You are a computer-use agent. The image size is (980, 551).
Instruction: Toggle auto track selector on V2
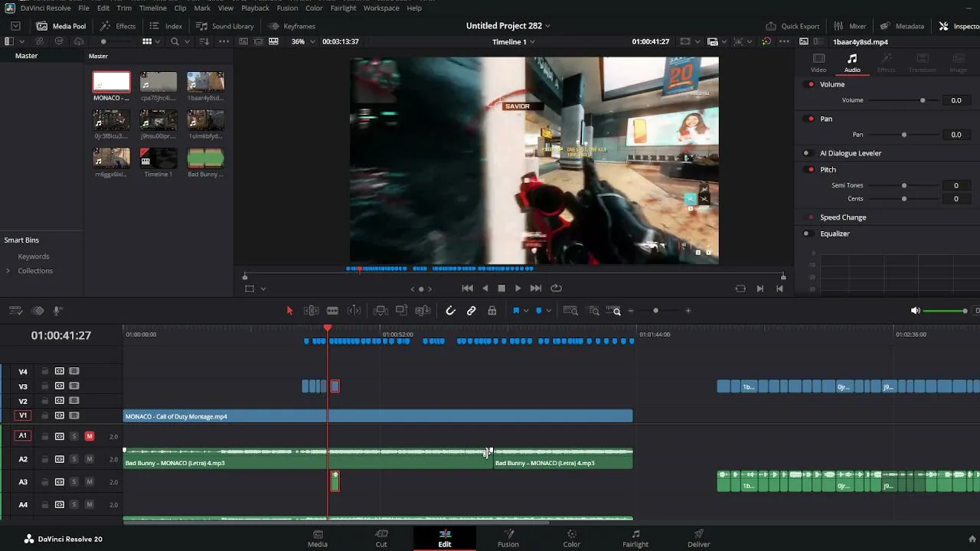pos(59,401)
